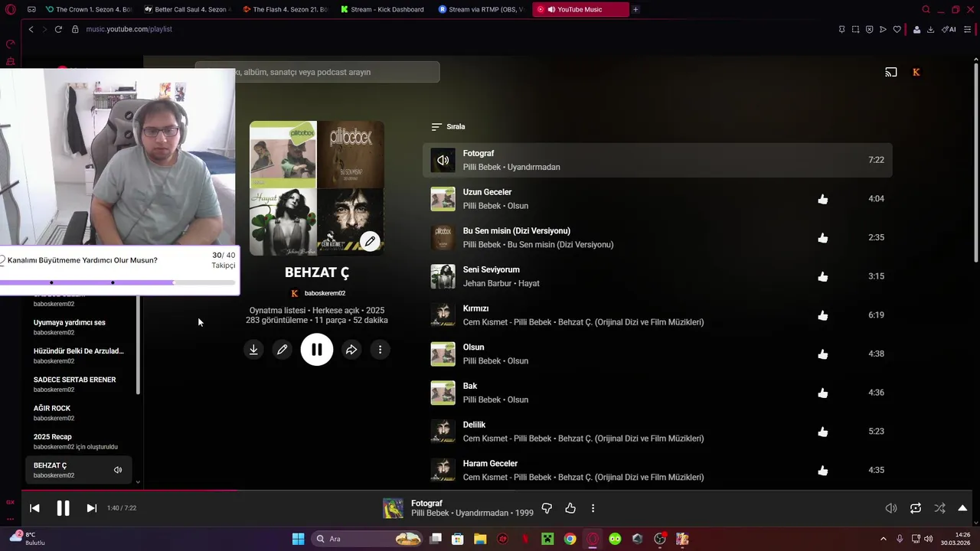Skip to previous track in player bar
The height and width of the screenshot is (551, 980).
pos(34,508)
